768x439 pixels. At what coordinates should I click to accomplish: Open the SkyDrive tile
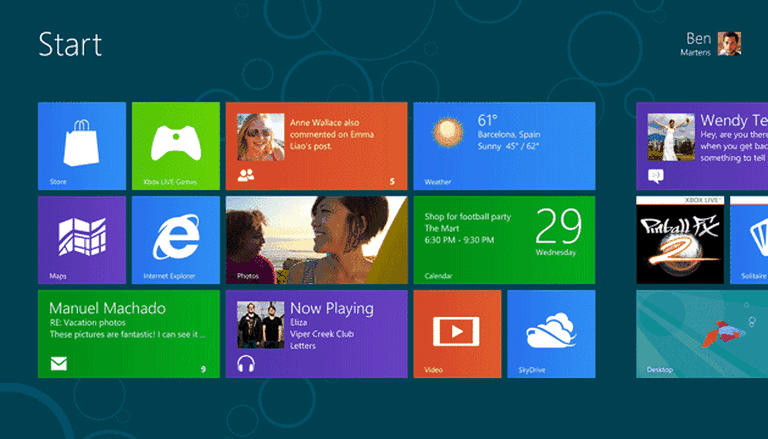(552, 334)
